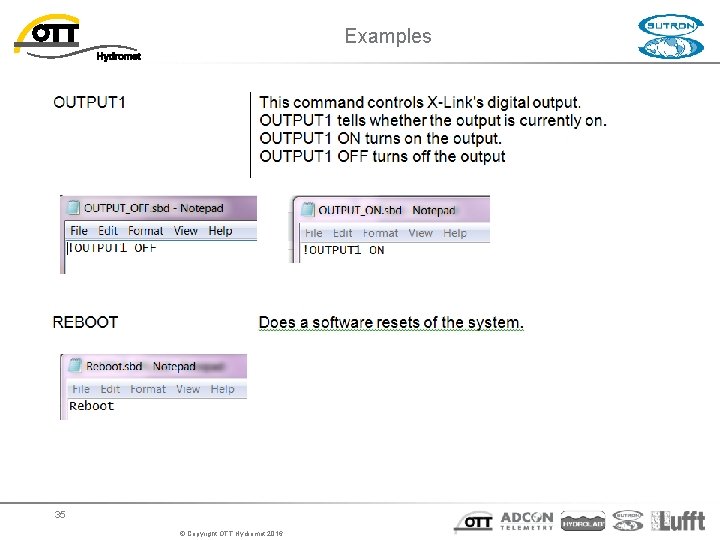Click the notepad icon in OUTPUT_OFF.sbd title bar
The width and height of the screenshot is (720, 540).
coord(73,208)
